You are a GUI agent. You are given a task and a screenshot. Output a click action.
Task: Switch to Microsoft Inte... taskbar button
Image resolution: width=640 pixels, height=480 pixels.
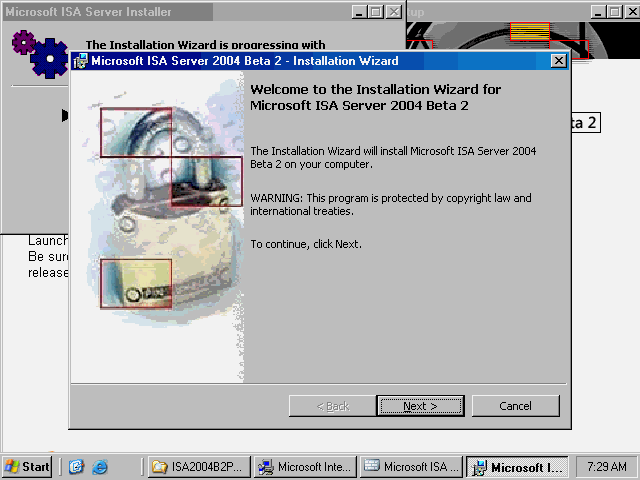305,467
